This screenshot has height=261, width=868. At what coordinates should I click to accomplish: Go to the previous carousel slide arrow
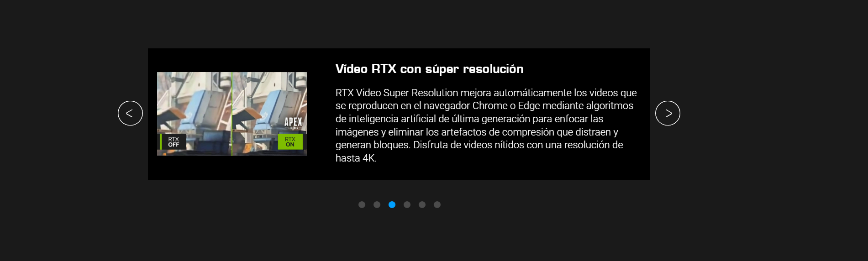[x=130, y=113]
